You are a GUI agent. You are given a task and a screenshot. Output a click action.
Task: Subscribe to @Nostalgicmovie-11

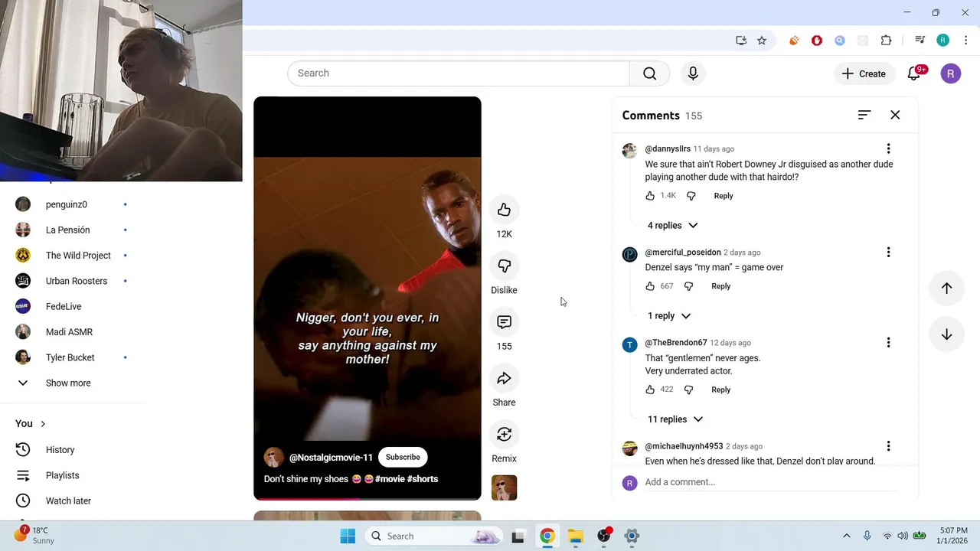[403, 457]
